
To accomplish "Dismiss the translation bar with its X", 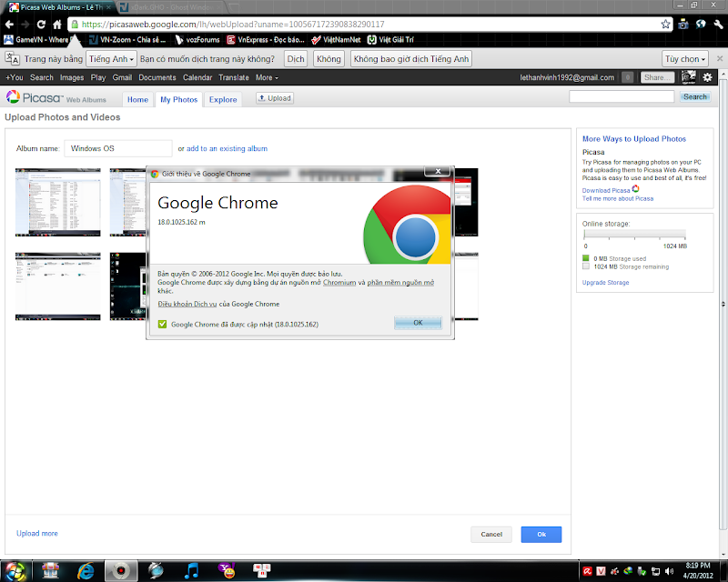I will (x=720, y=58).
